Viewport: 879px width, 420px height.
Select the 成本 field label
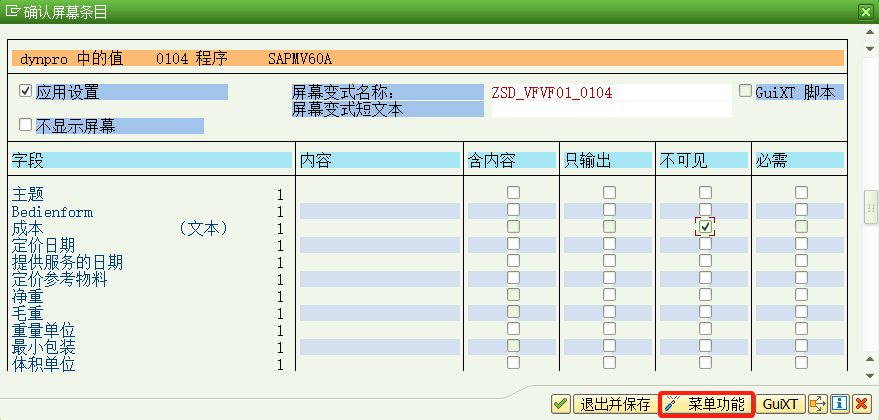28,228
